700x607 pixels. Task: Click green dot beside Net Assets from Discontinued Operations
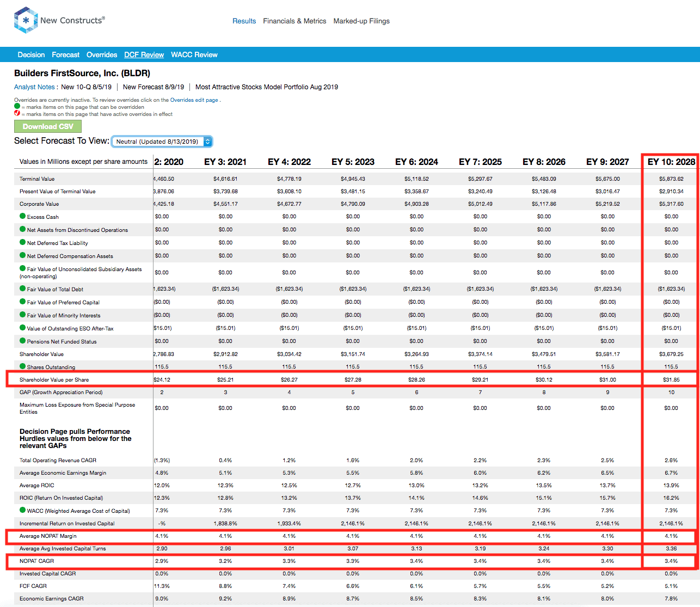23,229
